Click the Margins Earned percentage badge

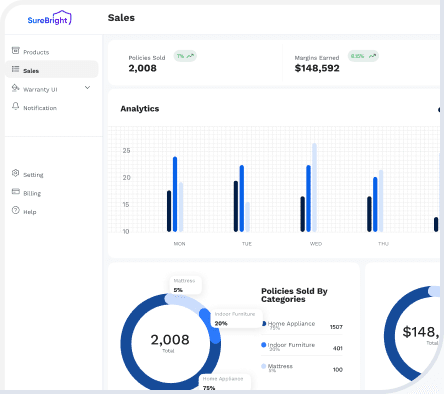(363, 56)
